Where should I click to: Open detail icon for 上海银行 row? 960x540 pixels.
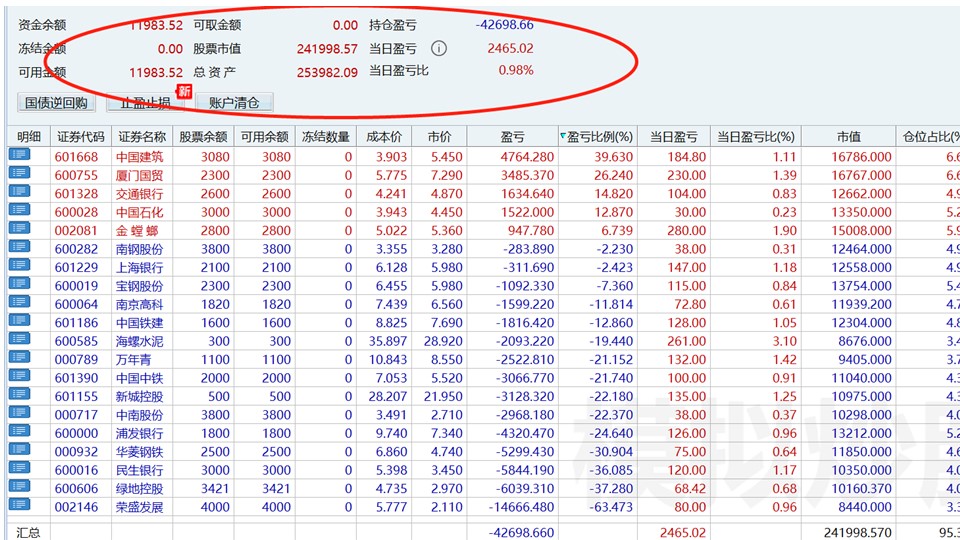20,265
